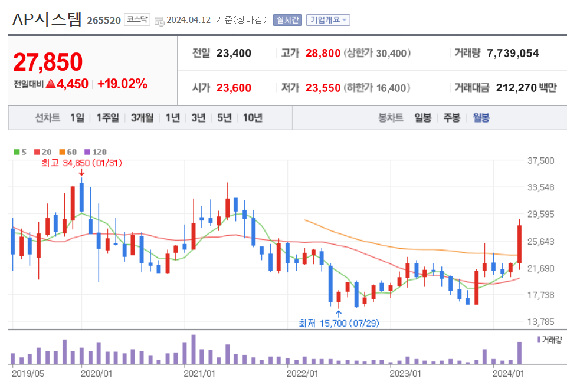Viewport: 567px width, 392px height.
Task: Click the calendar icon beside the date
Action: click(x=159, y=21)
